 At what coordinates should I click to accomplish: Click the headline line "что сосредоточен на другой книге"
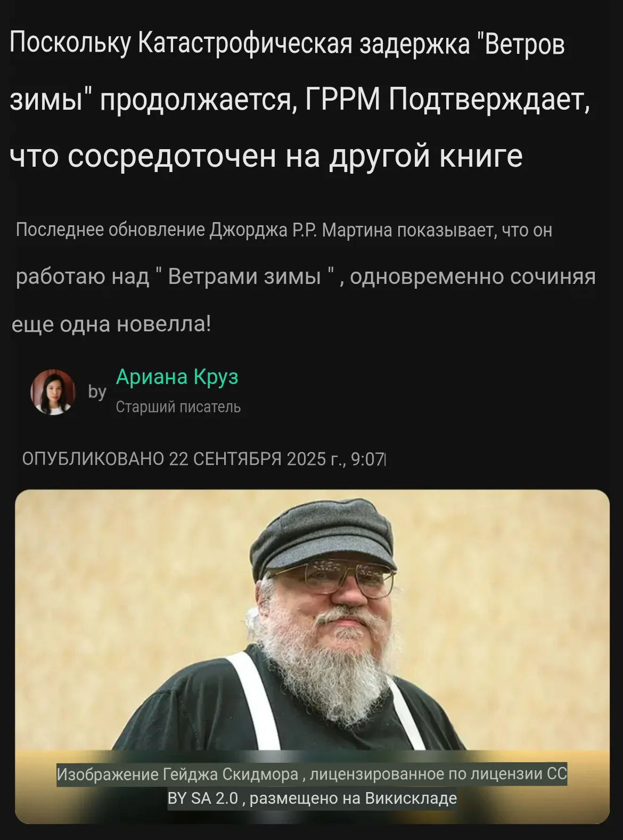click(266, 156)
